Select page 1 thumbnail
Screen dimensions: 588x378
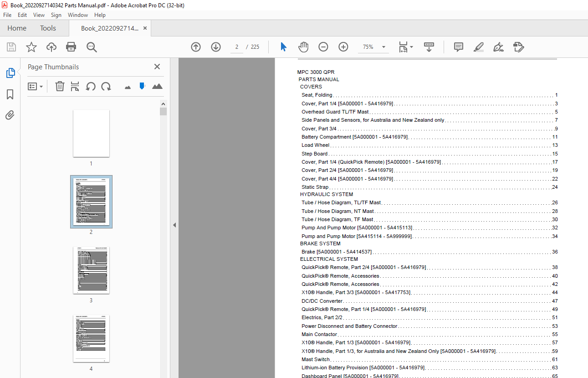(x=91, y=134)
